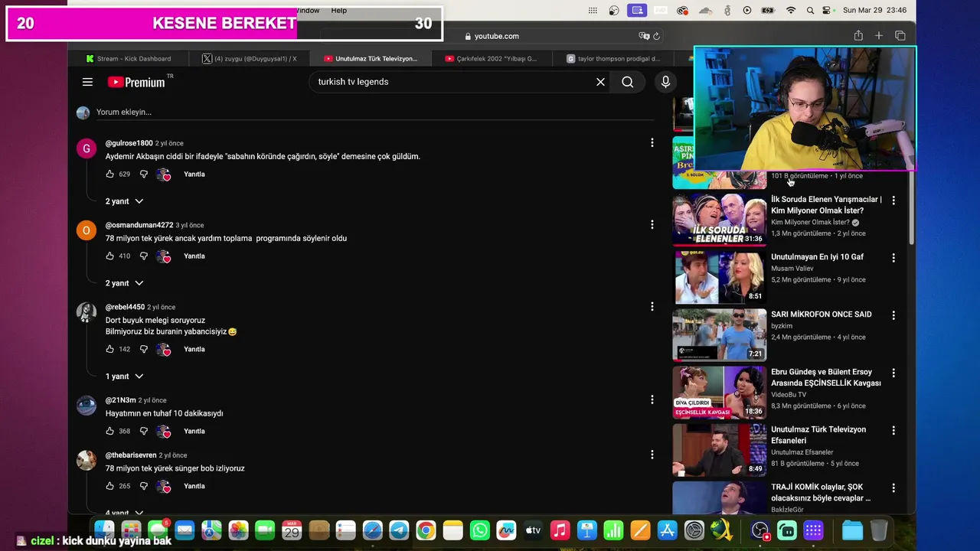Image resolution: width=980 pixels, height=551 pixels.
Task: Open a new Safari tab with plus
Action: point(879,36)
